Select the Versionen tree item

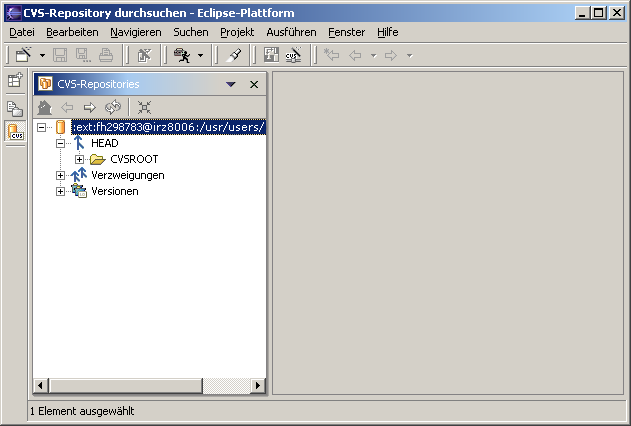(x=115, y=191)
